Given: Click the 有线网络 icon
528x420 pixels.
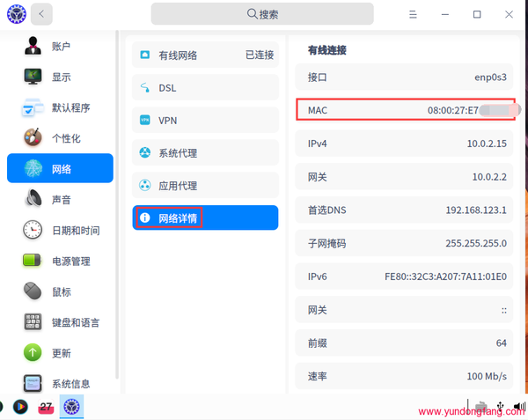Looking at the screenshot, I should coord(145,55).
